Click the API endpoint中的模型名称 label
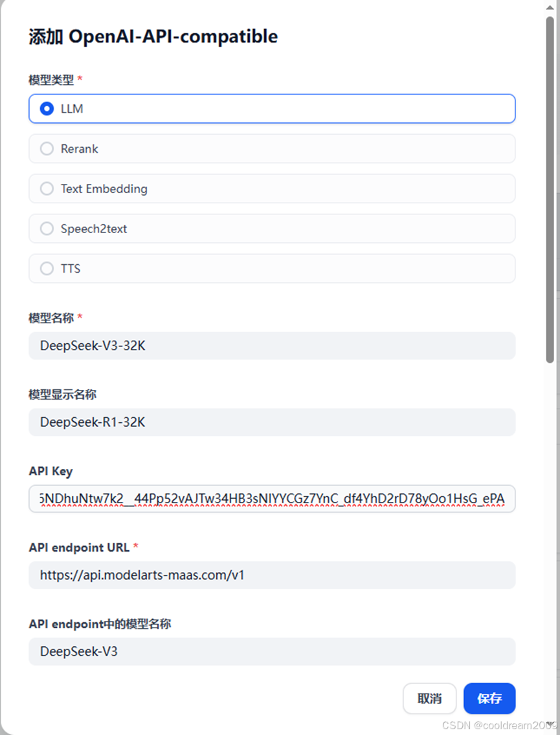Image resolution: width=560 pixels, height=735 pixels. 100,624
